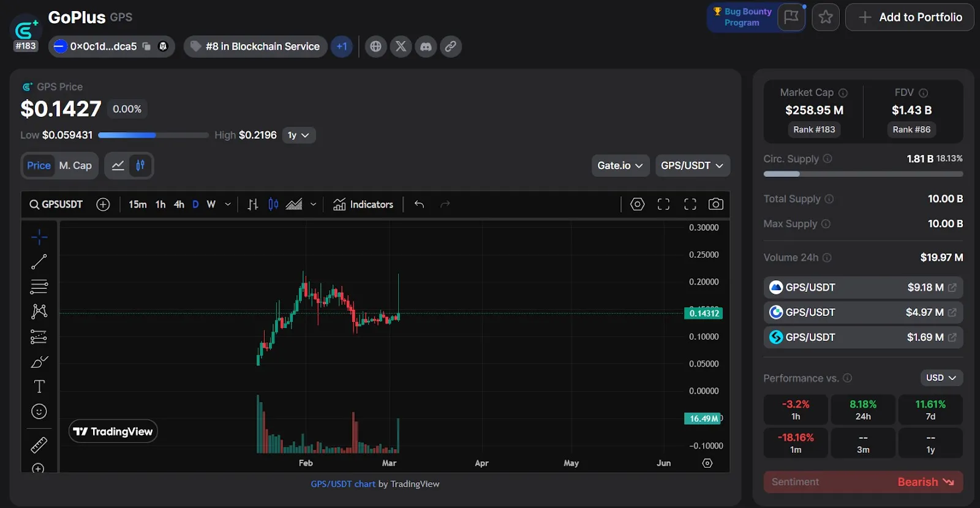
Task: Switch to the M. Cap view
Action: click(x=75, y=166)
